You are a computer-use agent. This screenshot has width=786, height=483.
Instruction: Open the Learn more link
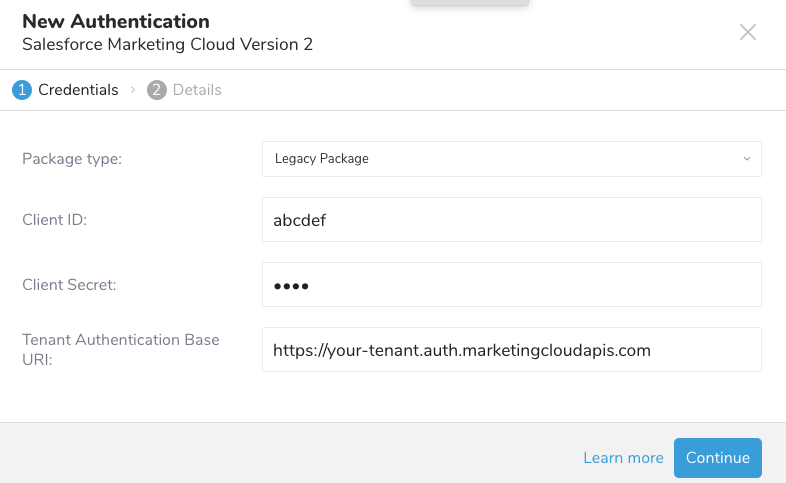point(623,458)
